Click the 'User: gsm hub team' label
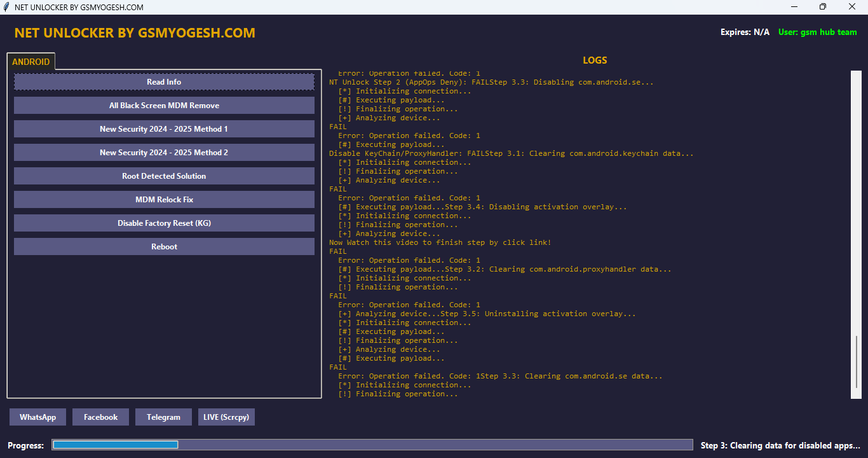Viewport: 868px width, 458px height. 817,32
